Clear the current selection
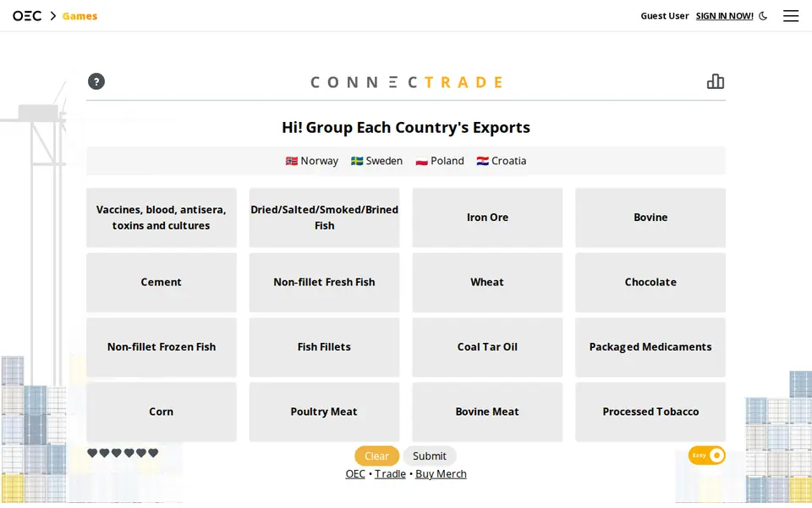812x508 pixels. coord(376,456)
